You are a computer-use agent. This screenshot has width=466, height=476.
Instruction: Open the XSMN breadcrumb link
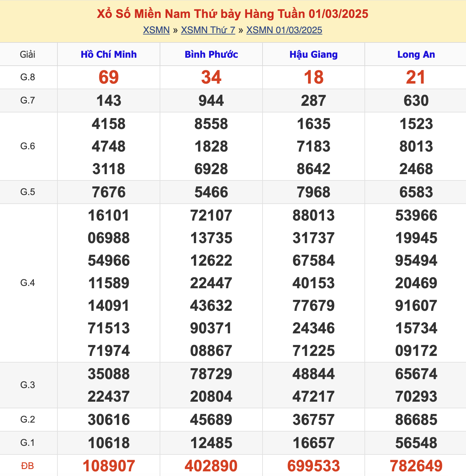156,30
